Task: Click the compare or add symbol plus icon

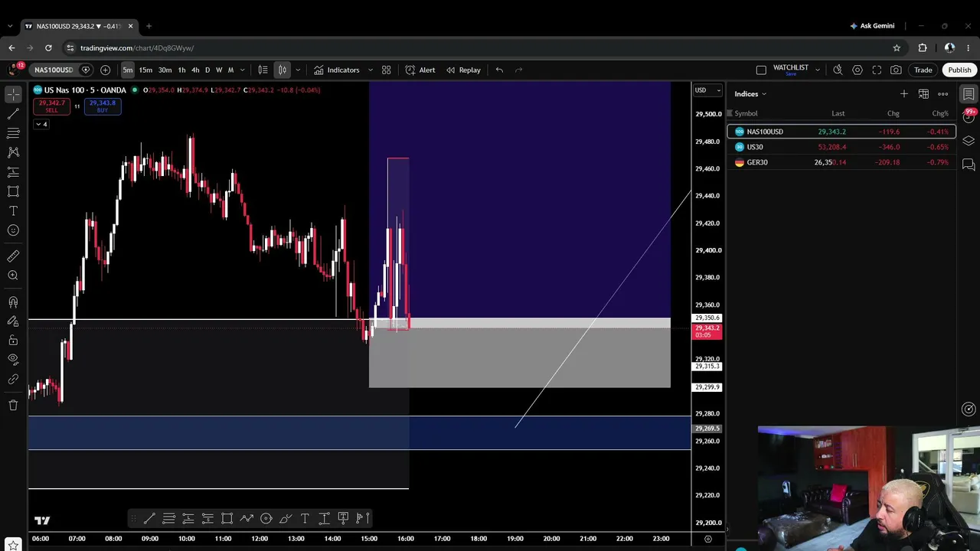Action: (x=106, y=70)
